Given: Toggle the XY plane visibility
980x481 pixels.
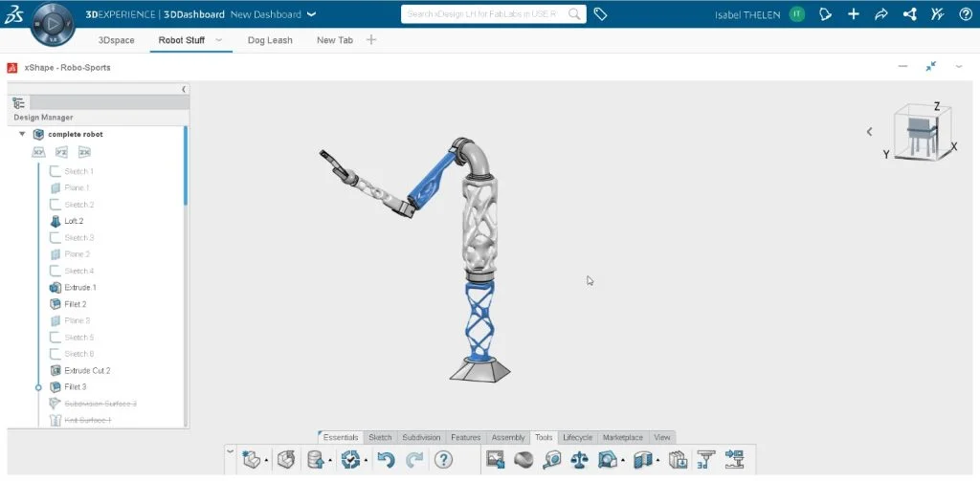Looking at the screenshot, I should [x=38, y=152].
